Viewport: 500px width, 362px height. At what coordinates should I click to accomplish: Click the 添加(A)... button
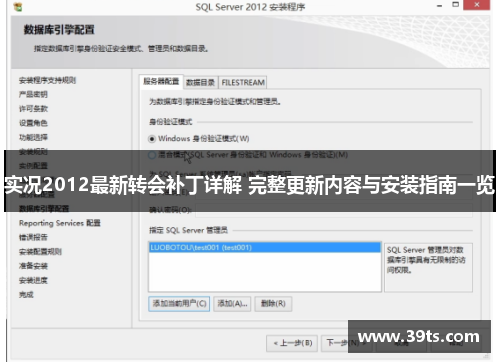(x=232, y=304)
